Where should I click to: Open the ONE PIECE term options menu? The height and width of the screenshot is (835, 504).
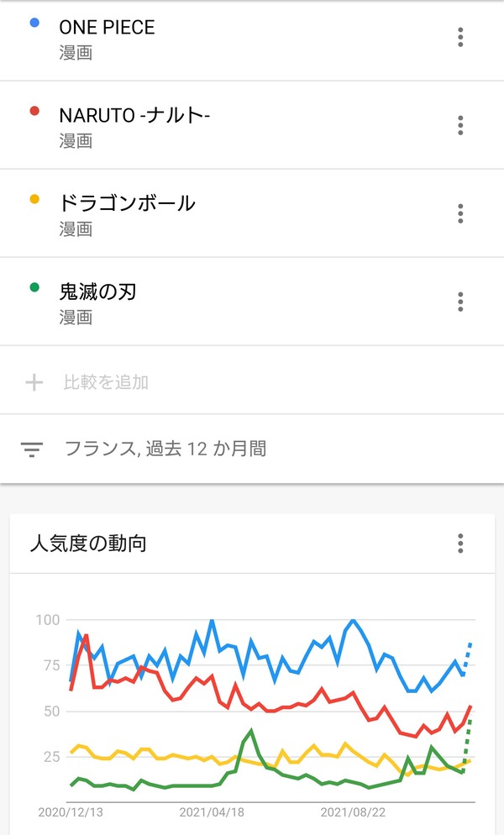[x=460, y=37]
